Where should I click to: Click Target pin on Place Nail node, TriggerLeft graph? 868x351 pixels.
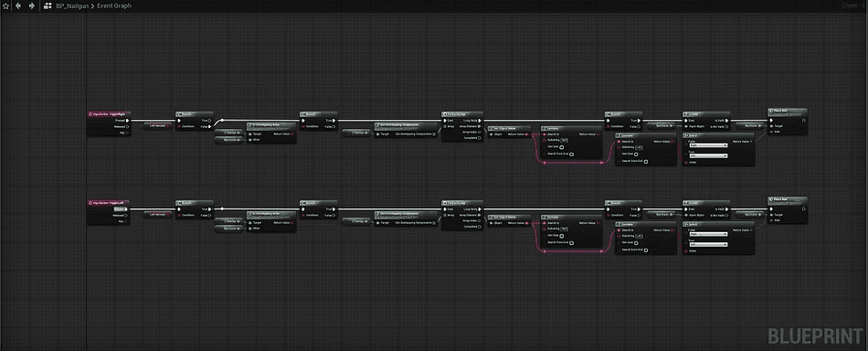(x=771, y=215)
